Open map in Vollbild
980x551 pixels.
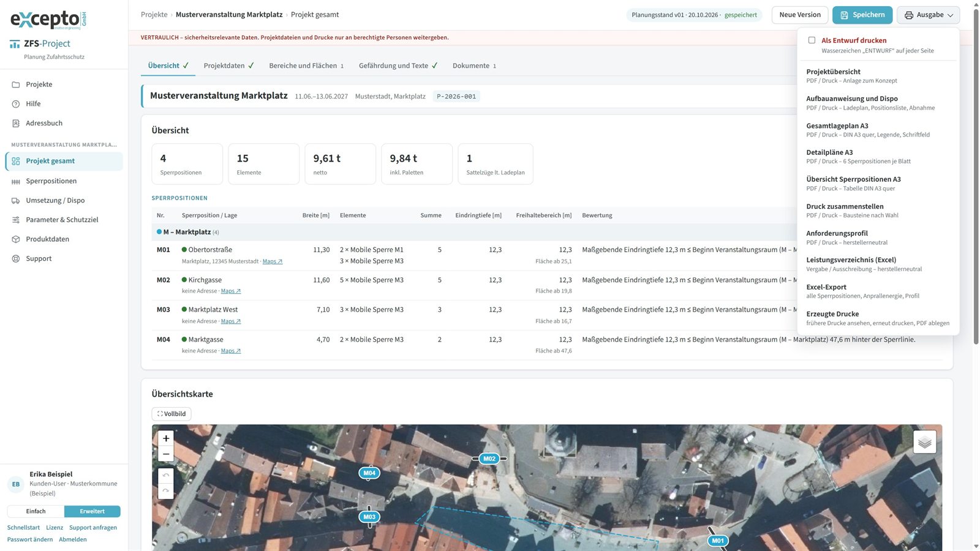171,414
